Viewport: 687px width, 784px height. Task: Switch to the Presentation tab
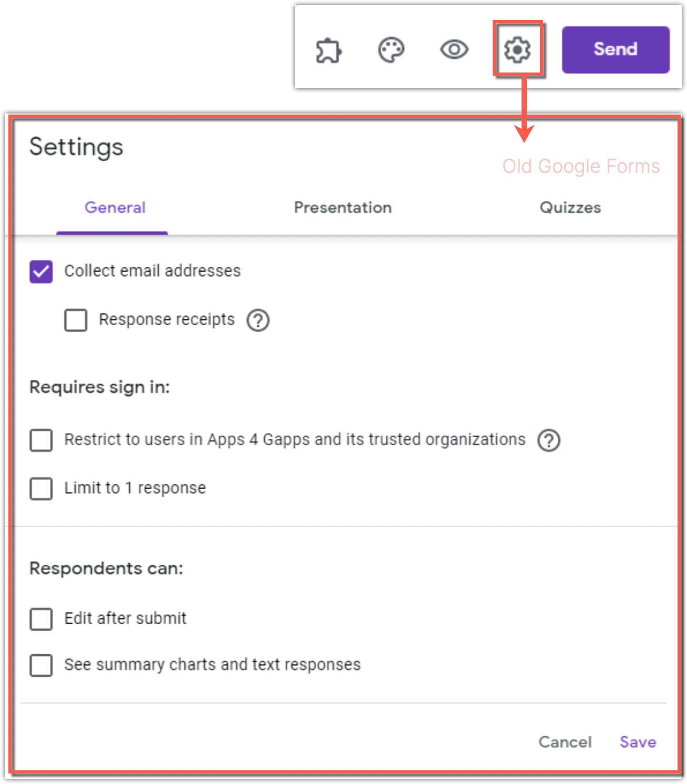pos(342,208)
